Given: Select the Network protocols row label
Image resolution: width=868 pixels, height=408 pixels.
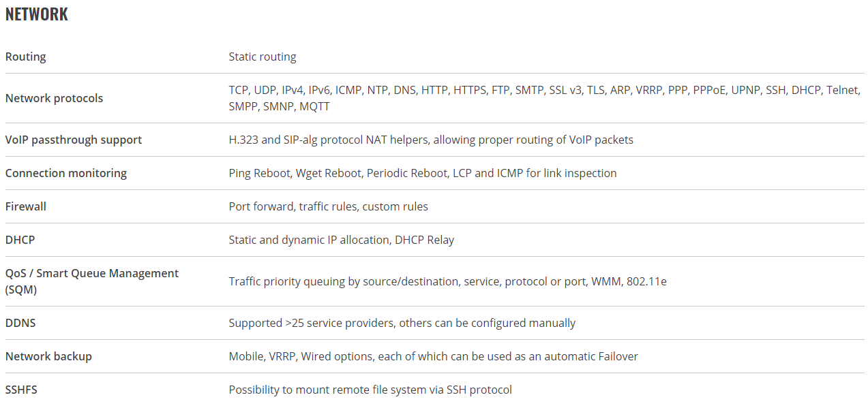Looking at the screenshot, I should coord(55,98).
